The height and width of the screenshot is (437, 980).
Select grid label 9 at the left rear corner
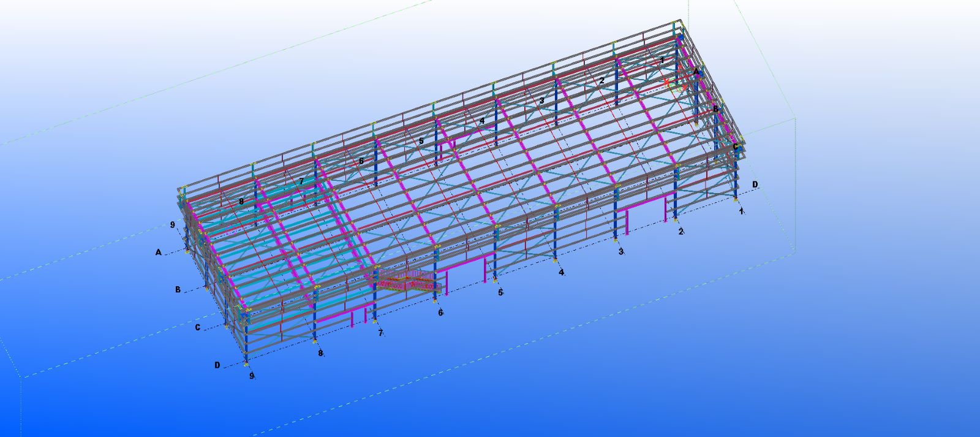pos(173,225)
